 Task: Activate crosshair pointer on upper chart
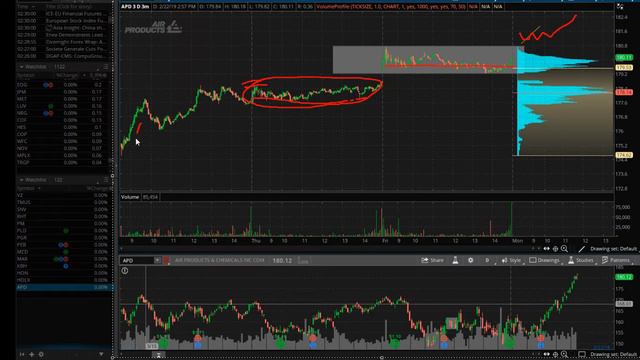(x=555, y=249)
